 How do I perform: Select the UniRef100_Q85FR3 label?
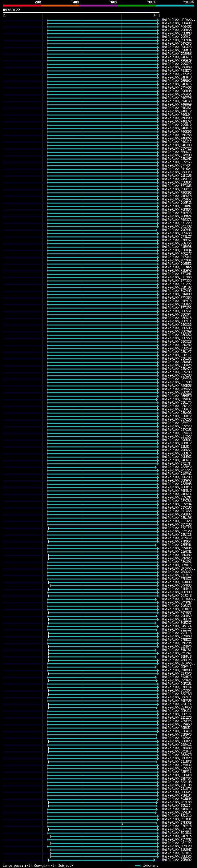[177, 846]
